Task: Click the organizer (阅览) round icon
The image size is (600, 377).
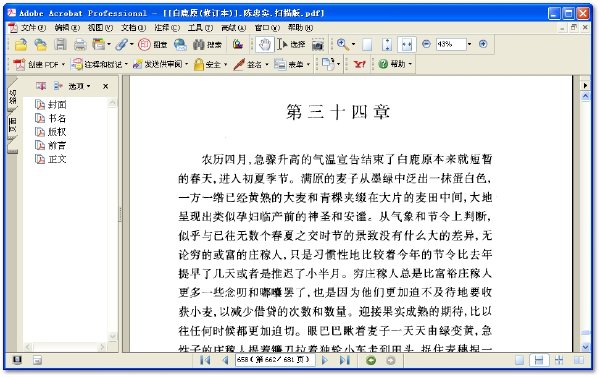Action: coord(144,45)
